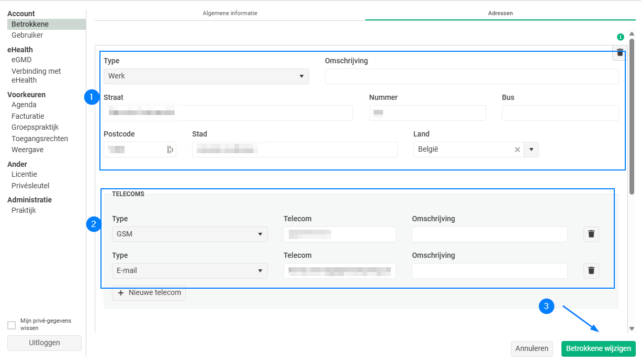Viewport: 641px width, 364px height.
Task: Clear the België country selection
Action: [518, 150]
